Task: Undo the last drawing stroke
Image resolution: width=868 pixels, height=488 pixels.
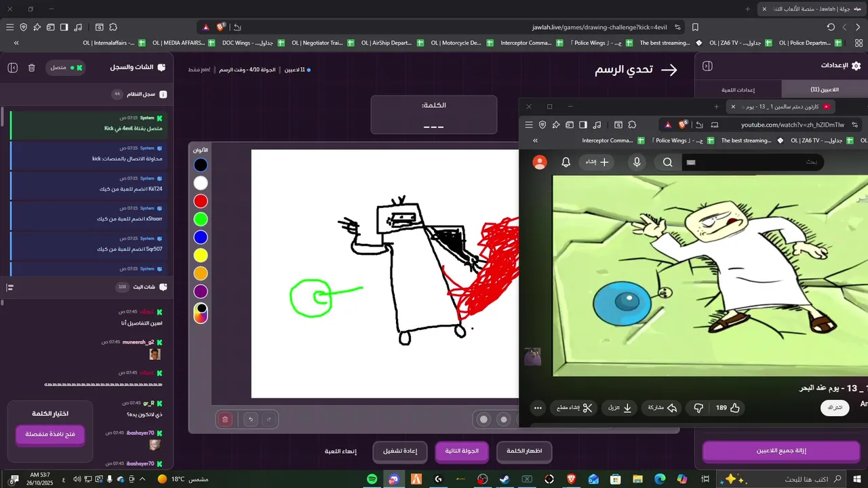Action: click(251, 420)
